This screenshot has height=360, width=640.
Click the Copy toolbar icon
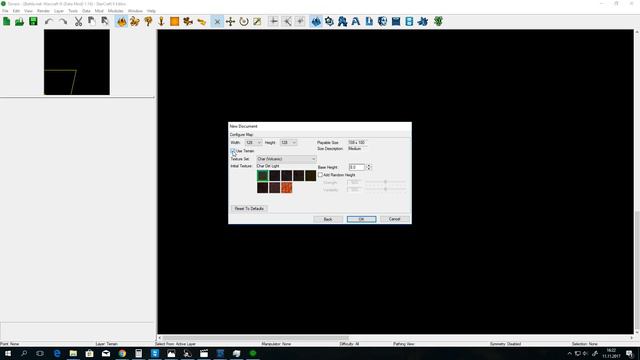(x=92, y=22)
